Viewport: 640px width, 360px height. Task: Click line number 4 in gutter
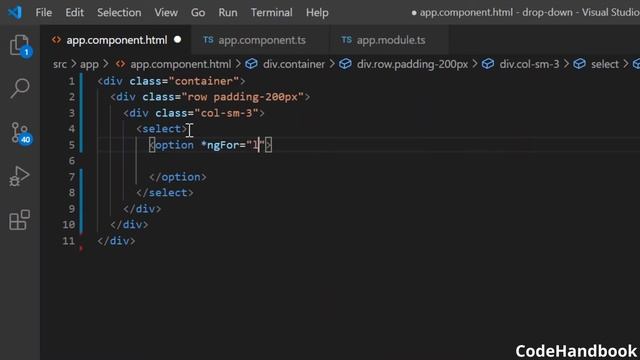click(71, 129)
